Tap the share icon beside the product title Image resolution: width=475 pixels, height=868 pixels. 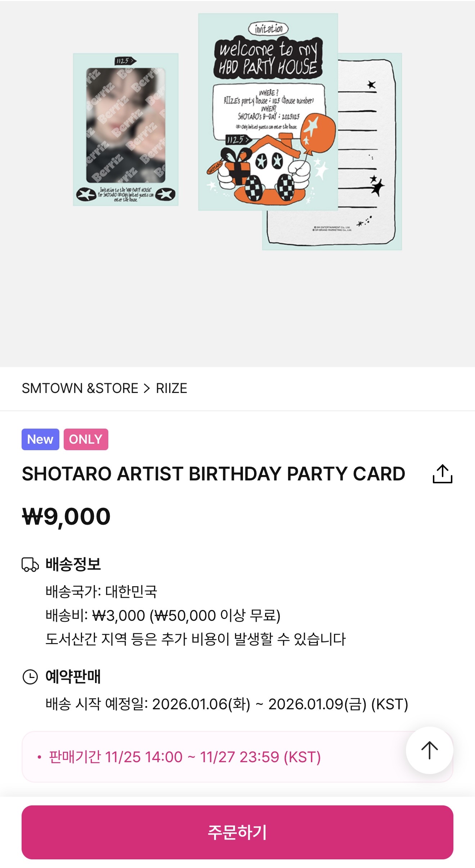(x=442, y=474)
